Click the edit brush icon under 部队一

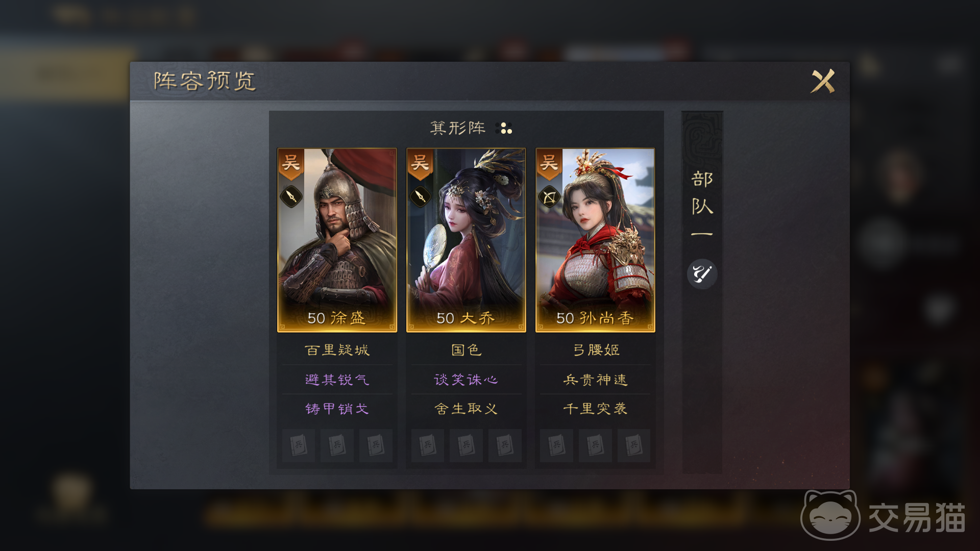[702, 274]
